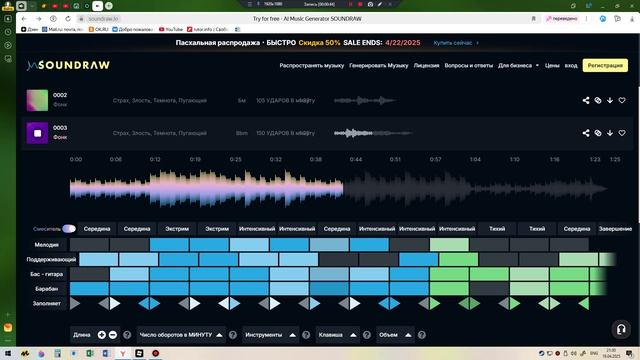The height and width of the screenshot is (360, 640).
Task: Bookmark this page in address bar
Action: [x=533, y=19]
